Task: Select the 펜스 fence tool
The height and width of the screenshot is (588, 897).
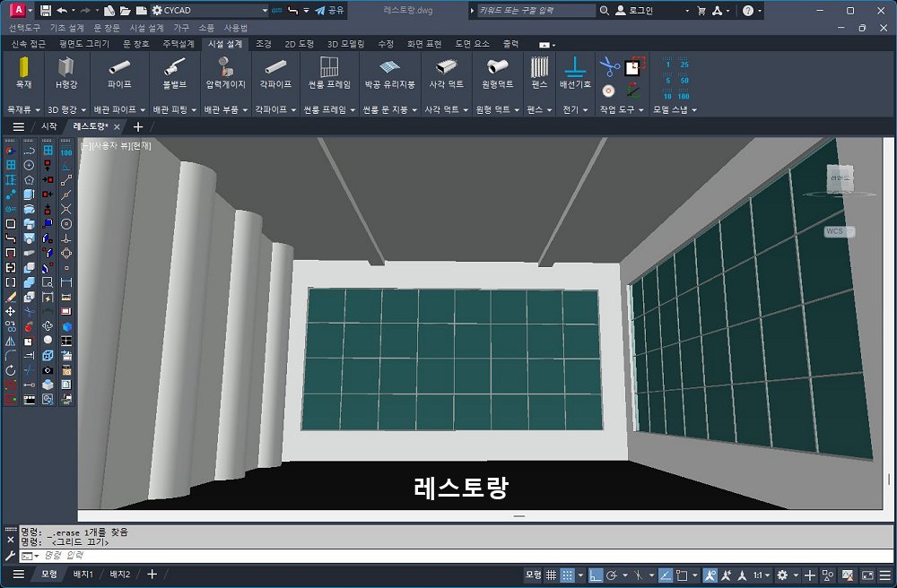Action: point(539,72)
